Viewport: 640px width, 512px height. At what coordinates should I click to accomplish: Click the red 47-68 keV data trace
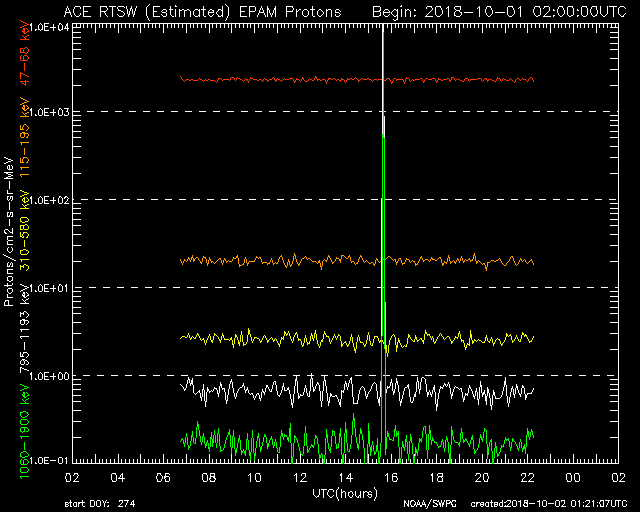pyautogui.click(x=300, y=79)
